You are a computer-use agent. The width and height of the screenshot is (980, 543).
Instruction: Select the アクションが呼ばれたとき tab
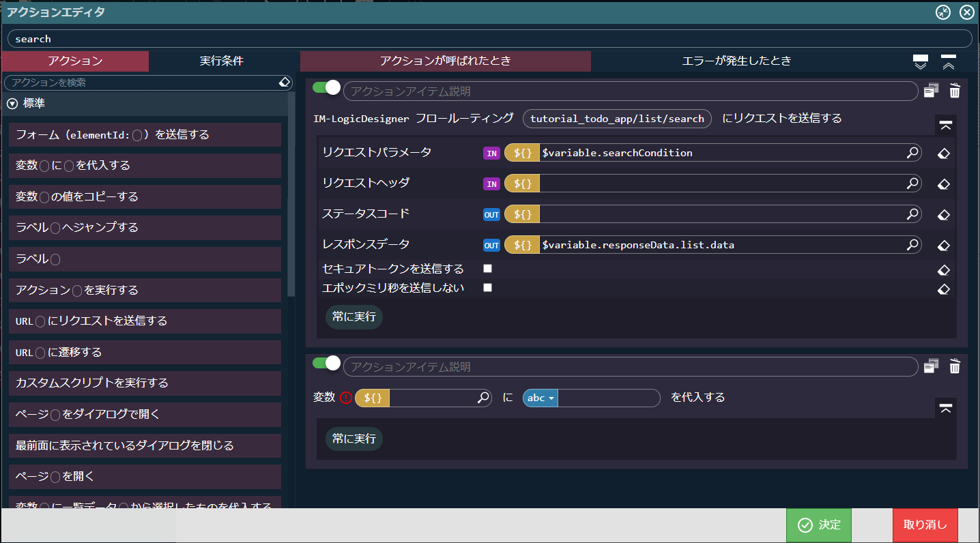click(x=446, y=61)
